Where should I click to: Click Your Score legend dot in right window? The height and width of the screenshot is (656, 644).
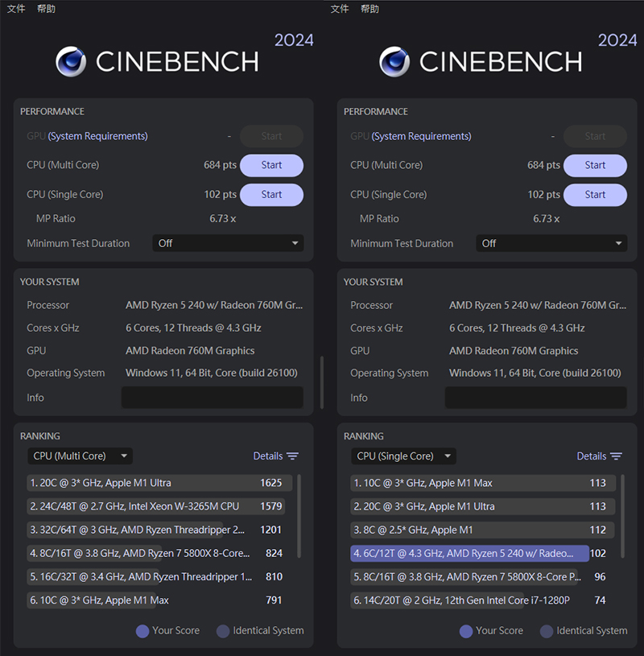[466, 631]
